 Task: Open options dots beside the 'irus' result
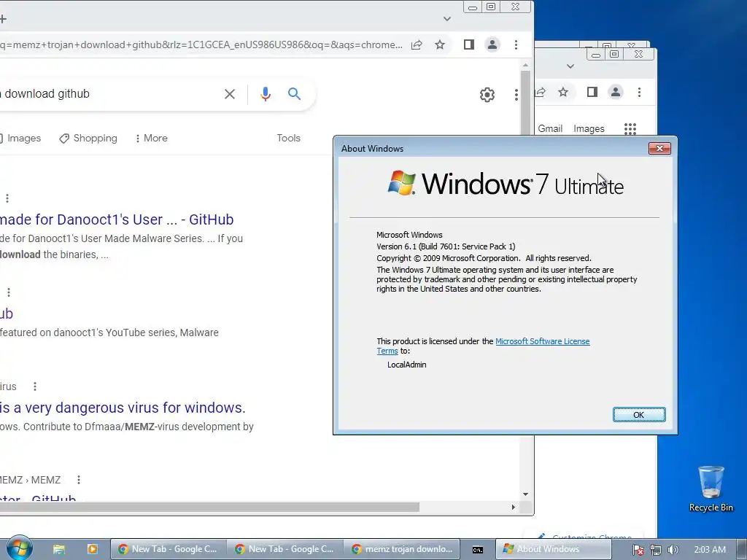(35, 386)
